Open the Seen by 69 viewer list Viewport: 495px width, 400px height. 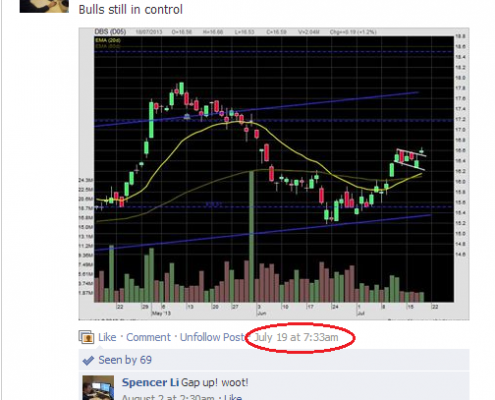click(125, 360)
